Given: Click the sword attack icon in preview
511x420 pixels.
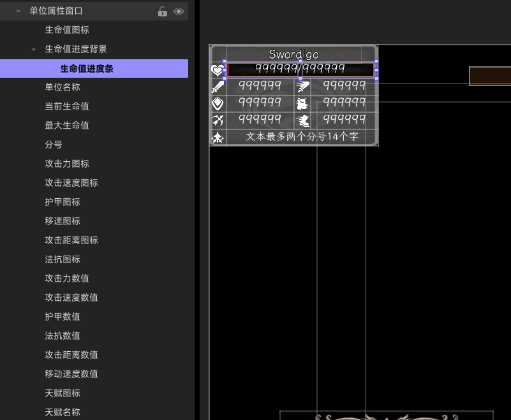Looking at the screenshot, I should point(218,87).
